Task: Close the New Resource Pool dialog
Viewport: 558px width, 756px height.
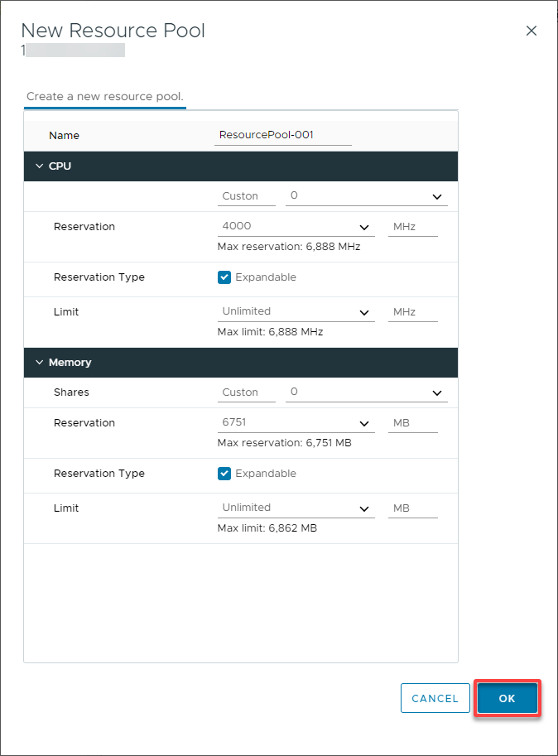Action: (531, 31)
